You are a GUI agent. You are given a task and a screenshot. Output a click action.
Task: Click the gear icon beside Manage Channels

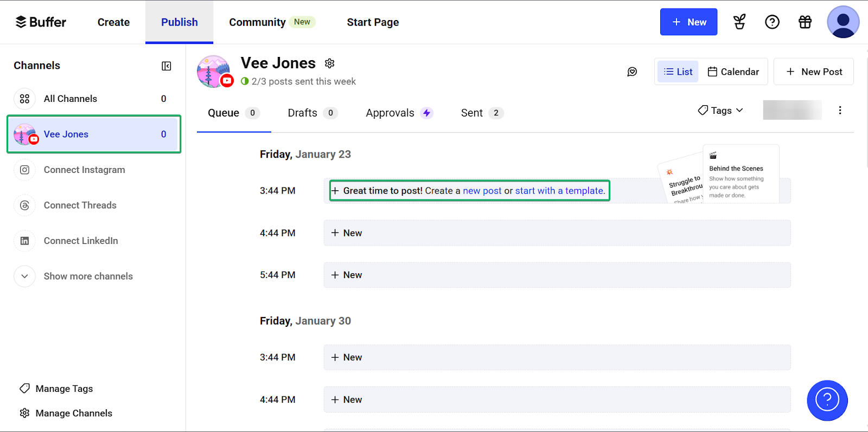24,413
